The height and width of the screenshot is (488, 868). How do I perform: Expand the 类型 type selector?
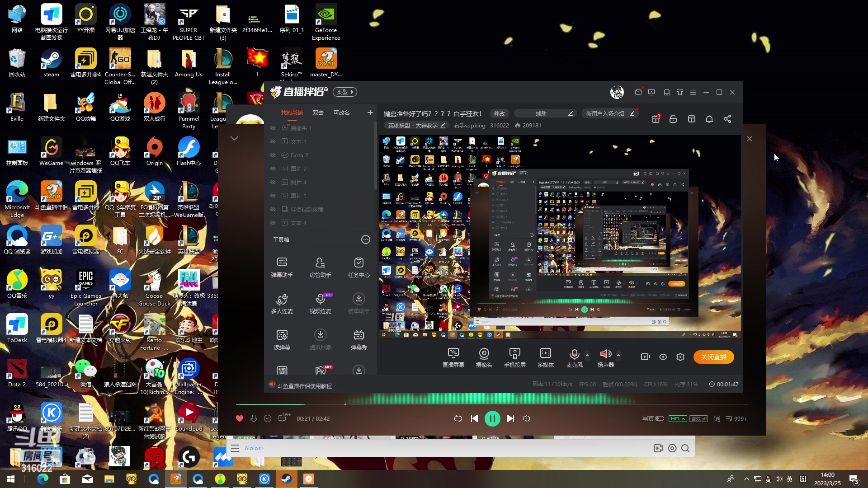pos(345,92)
